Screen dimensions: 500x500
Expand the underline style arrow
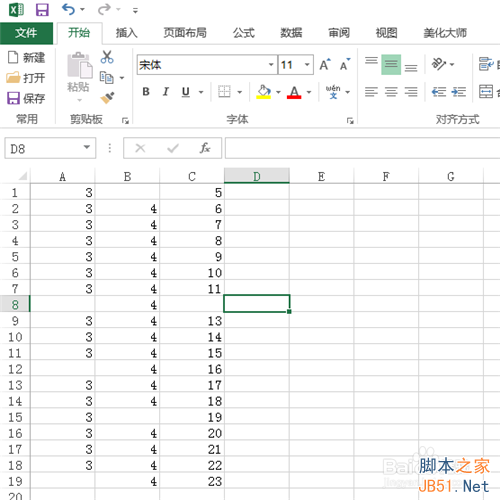point(201,92)
